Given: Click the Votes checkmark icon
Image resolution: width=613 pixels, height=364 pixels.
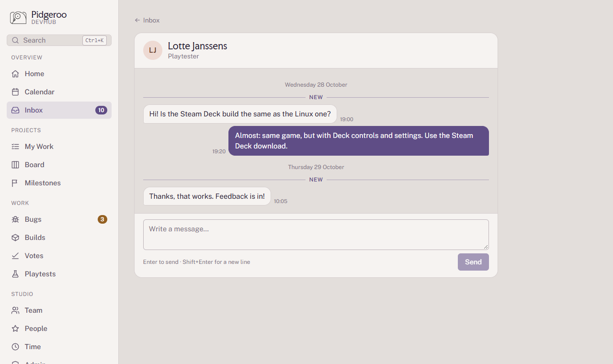Looking at the screenshot, I should (x=15, y=256).
